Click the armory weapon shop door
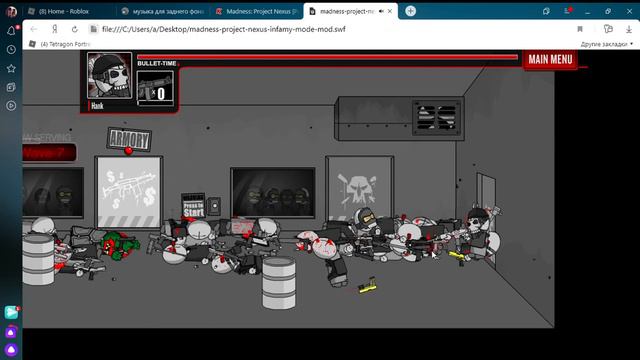640x360 pixels. [129, 192]
